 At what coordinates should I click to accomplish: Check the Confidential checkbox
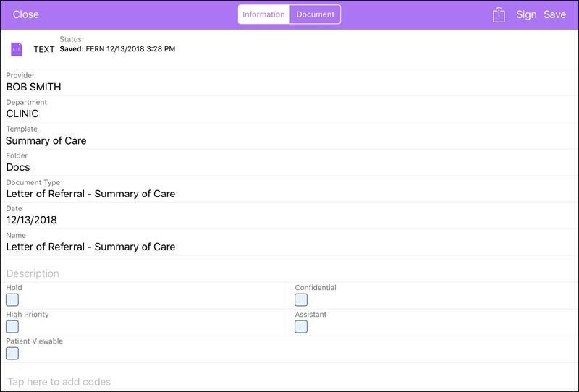(x=301, y=300)
